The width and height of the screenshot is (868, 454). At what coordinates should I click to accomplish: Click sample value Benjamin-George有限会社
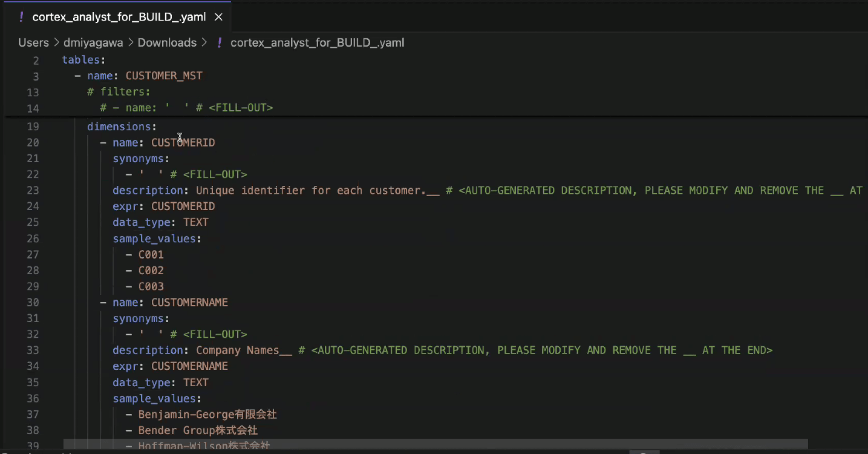point(207,414)
